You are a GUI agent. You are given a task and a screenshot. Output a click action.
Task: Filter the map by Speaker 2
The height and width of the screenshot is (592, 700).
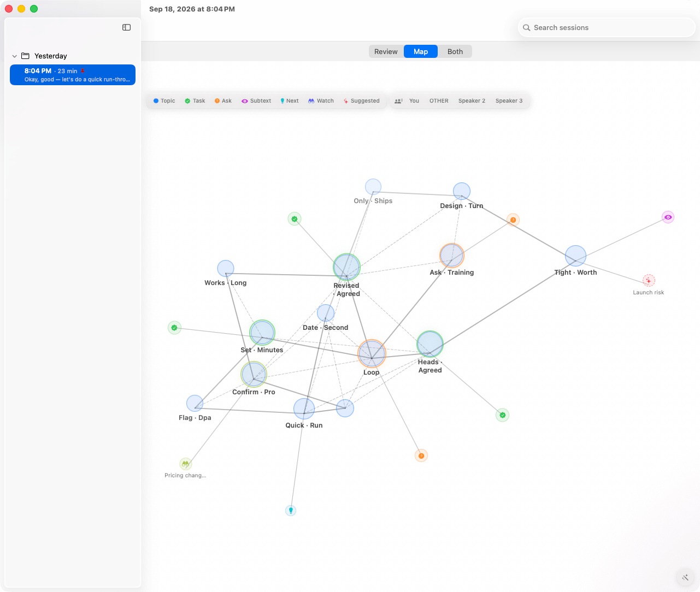[472, 101]
